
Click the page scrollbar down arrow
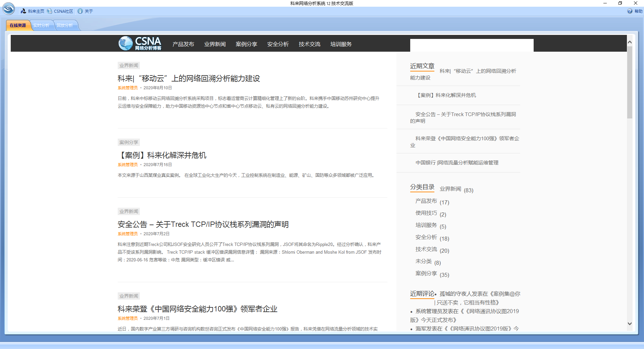(630, 324)
